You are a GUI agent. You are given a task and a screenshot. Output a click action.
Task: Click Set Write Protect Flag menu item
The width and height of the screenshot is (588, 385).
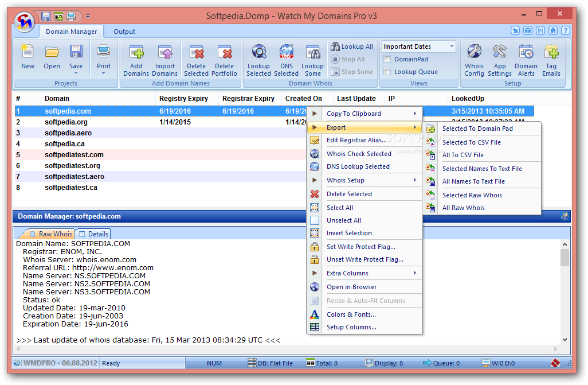pyautogui.click(x=364, y=247)
